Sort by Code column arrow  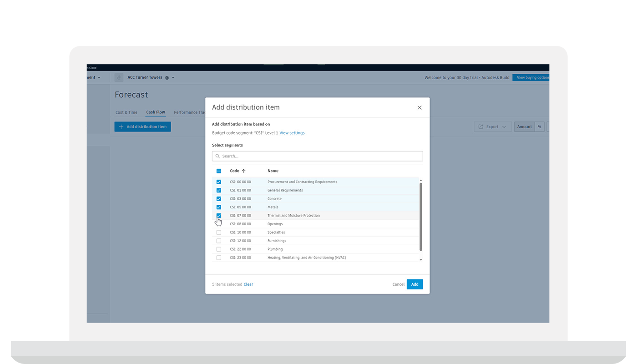pyautogui.click(x=244, y=171)
